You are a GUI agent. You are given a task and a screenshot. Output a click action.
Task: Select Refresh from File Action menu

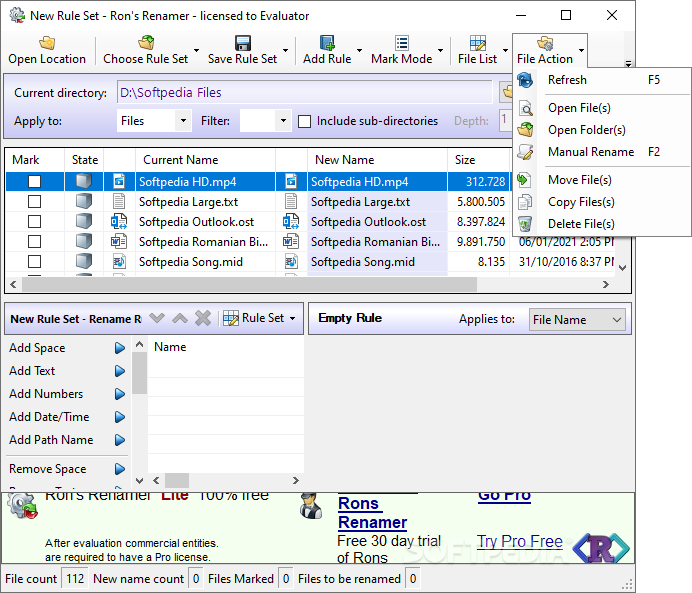(603, 80)
